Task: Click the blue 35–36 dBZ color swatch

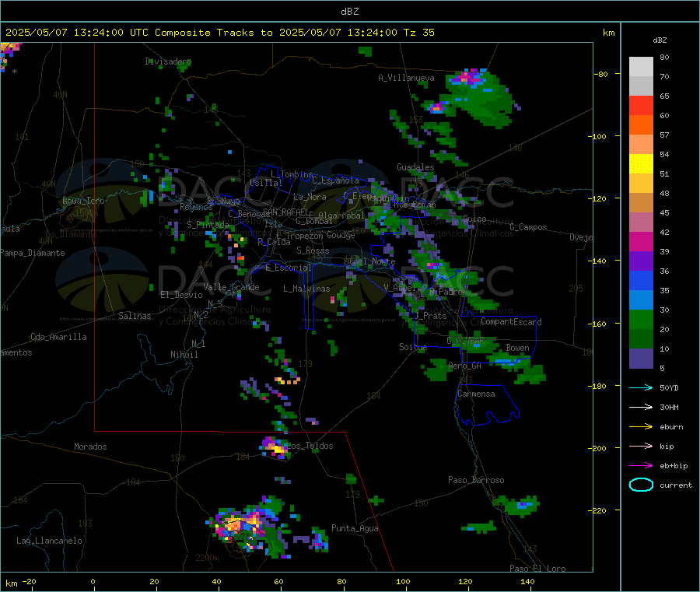Action: tap(641, 280)
